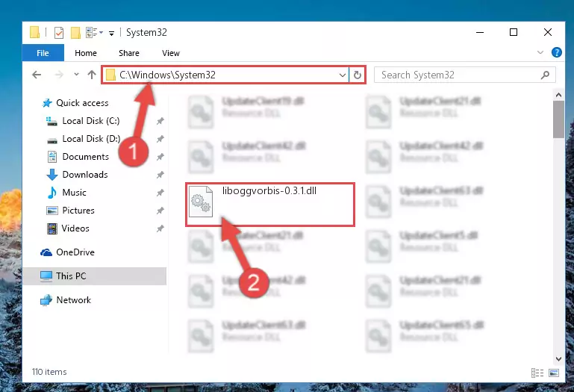The image size is (574, 392).
Task: Select the liboggvorbis-0.3.1.dll file name
Action: click(x=269, y=191)
